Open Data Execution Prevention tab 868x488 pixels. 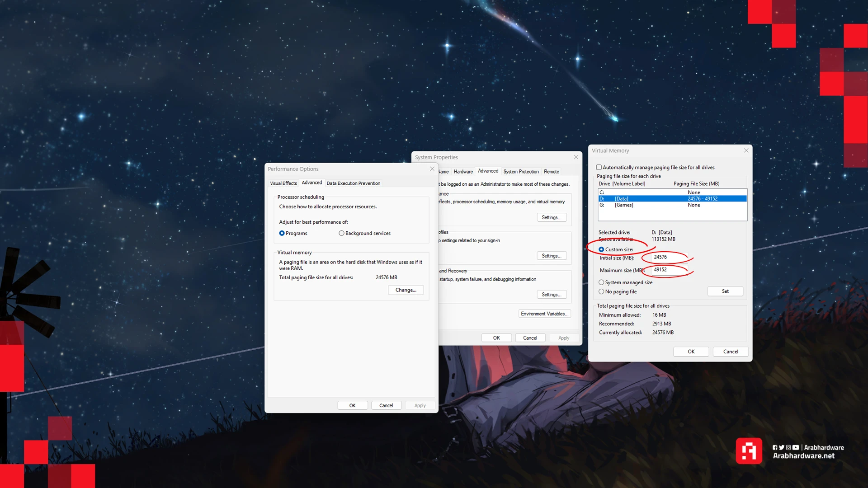[353, 183]
